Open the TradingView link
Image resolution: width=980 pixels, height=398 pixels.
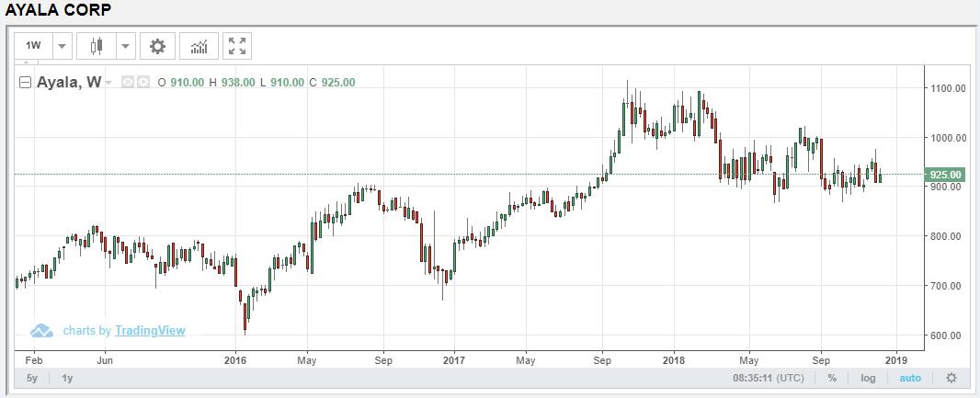tap(150, 331)
